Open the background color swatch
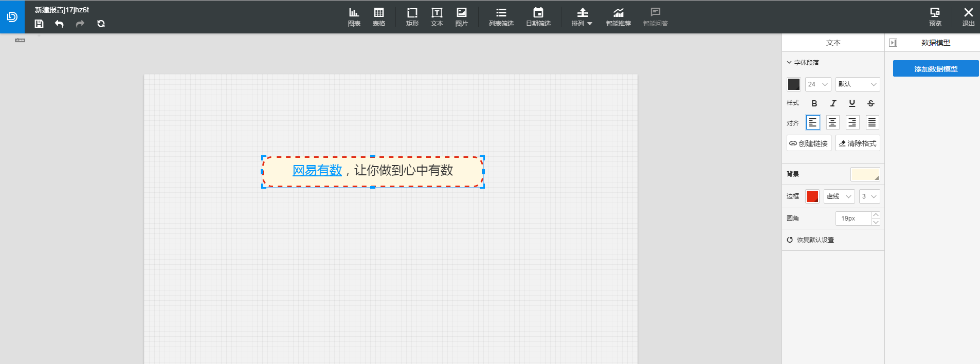This screenshot has width=980, height=364. 865,174
